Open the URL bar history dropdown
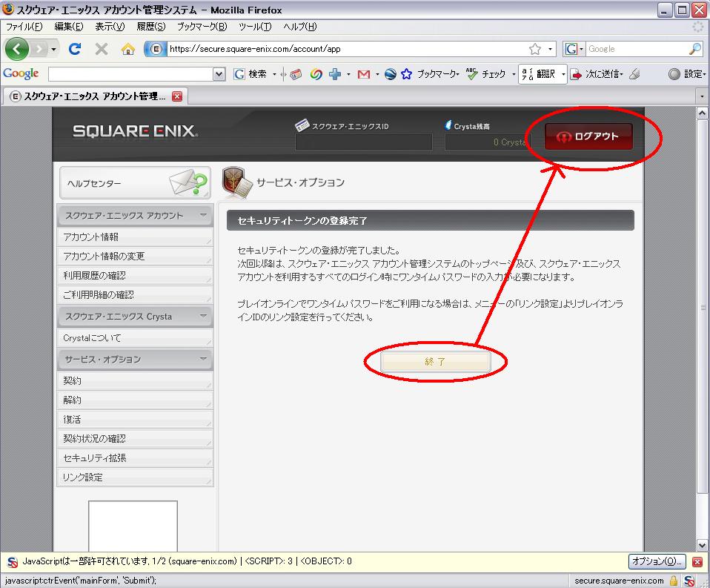Screen dimensions: 710x588 coord(550,49)
